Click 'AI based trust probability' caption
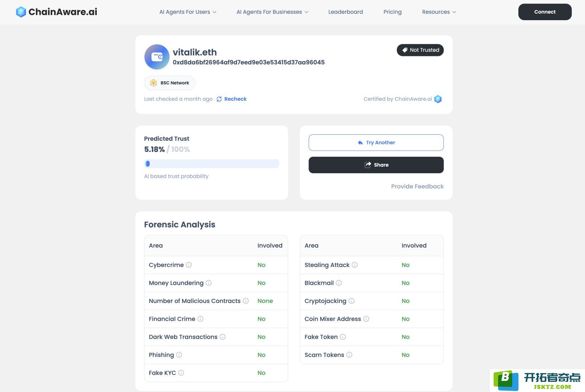Viewport: 585px width, 392px height. [176, 176]
